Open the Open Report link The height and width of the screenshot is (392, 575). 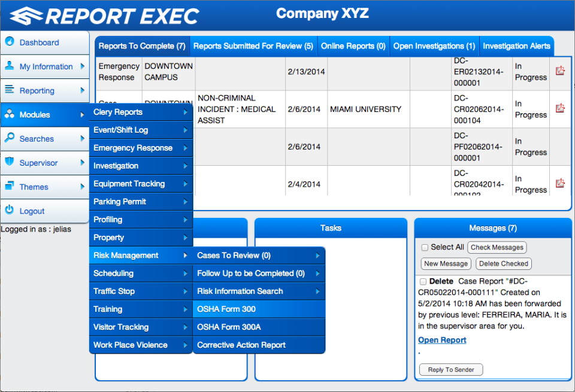coord(442,340)
